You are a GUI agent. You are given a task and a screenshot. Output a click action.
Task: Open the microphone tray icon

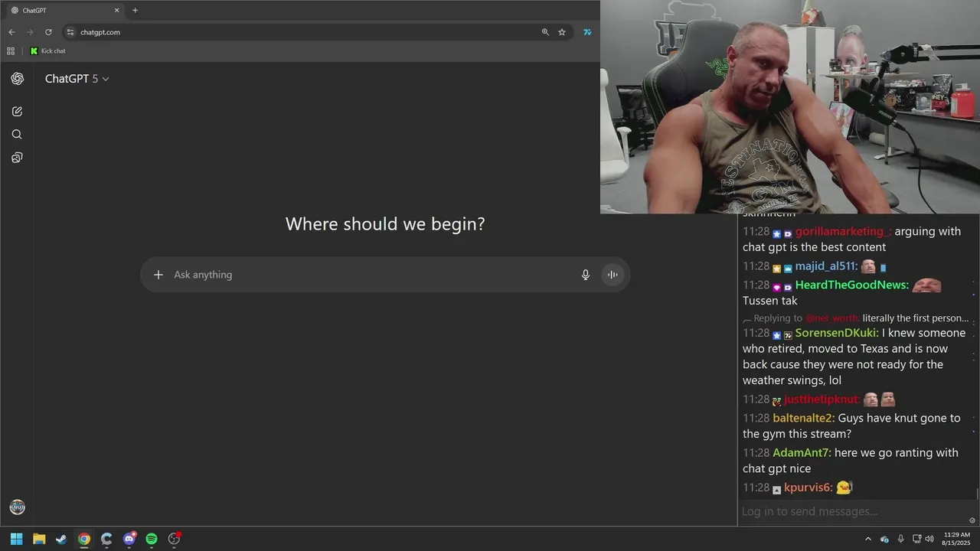pyautogui.click(x=900, y=539)
